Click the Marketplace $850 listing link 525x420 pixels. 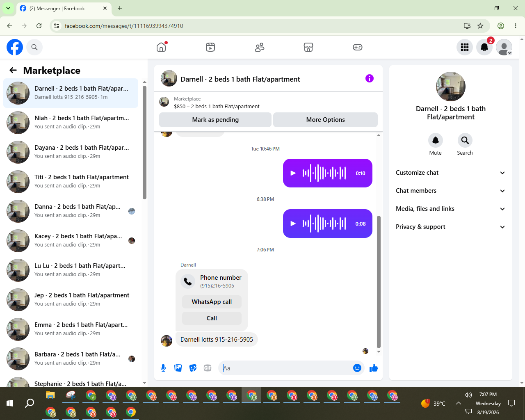coord(217,106)
